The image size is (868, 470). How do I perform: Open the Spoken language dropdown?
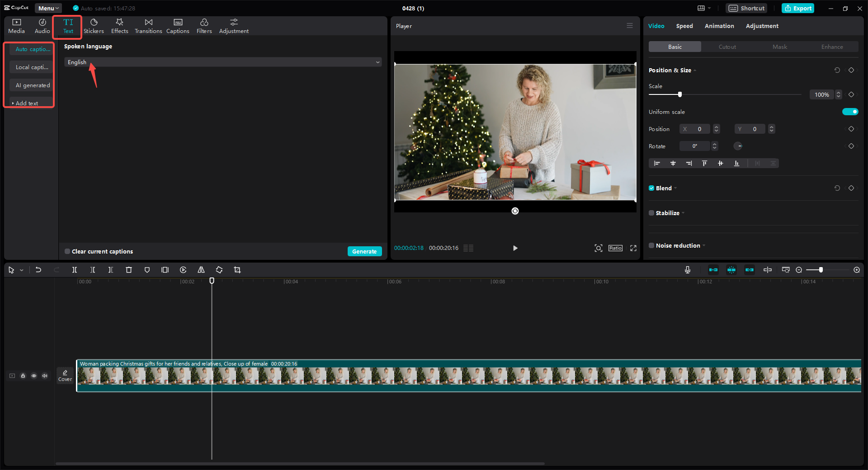pos(222,62)
